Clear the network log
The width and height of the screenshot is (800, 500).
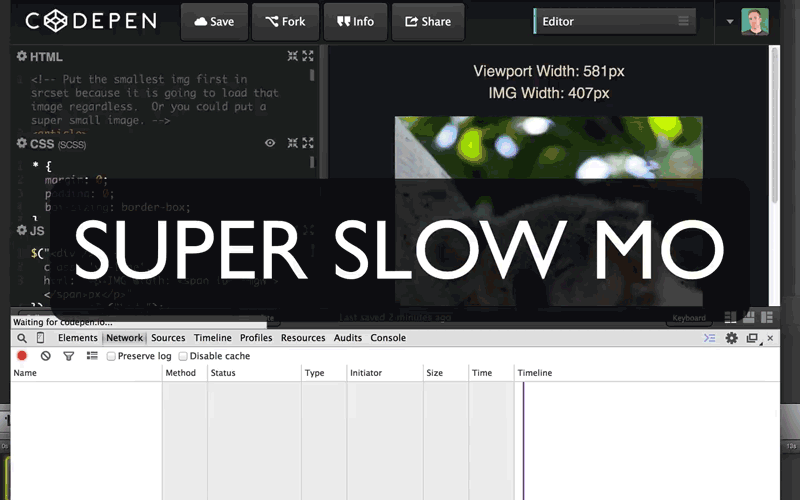click(45, 356)
